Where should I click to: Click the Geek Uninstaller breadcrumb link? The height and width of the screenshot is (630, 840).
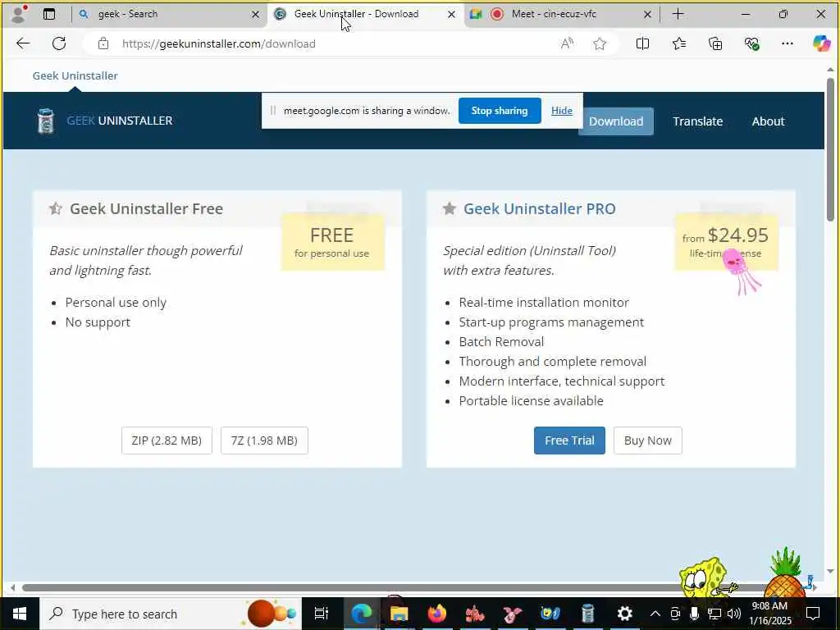click(75, 75)
